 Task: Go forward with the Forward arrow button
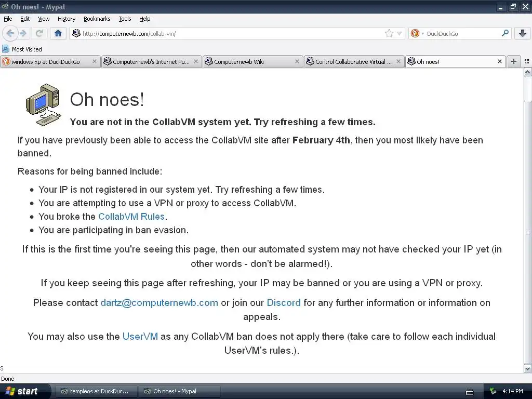pyautogui.click(x=23, y=33)
